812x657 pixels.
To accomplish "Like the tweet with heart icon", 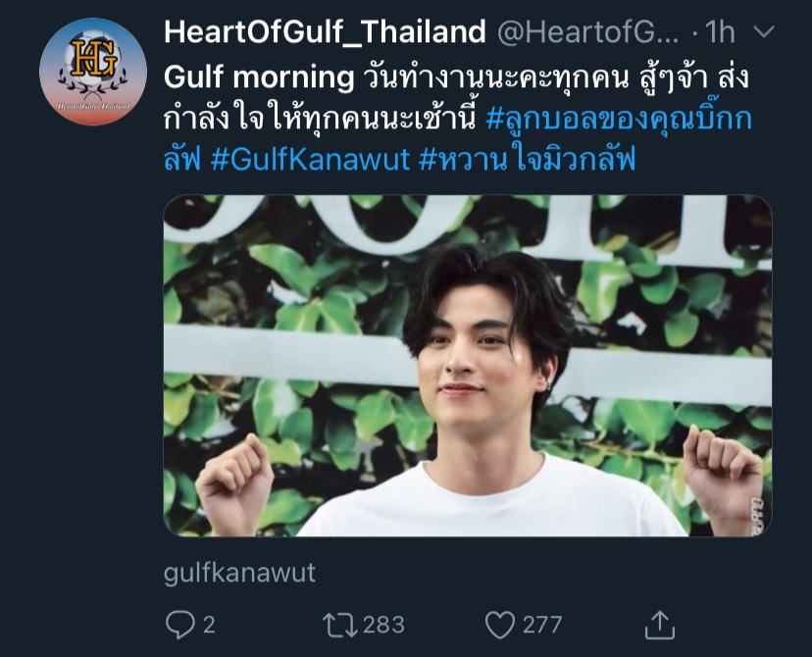I will click(x=500, y=625).
